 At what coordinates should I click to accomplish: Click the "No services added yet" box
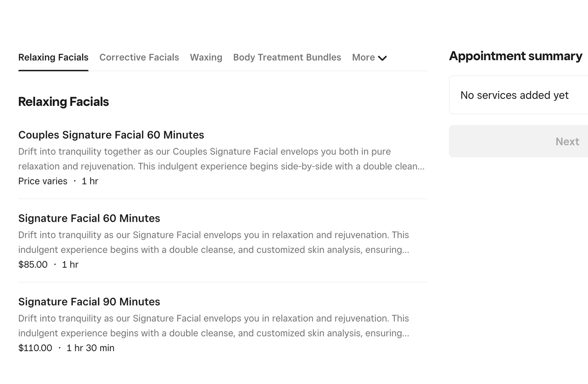click(x=514, y=95)
